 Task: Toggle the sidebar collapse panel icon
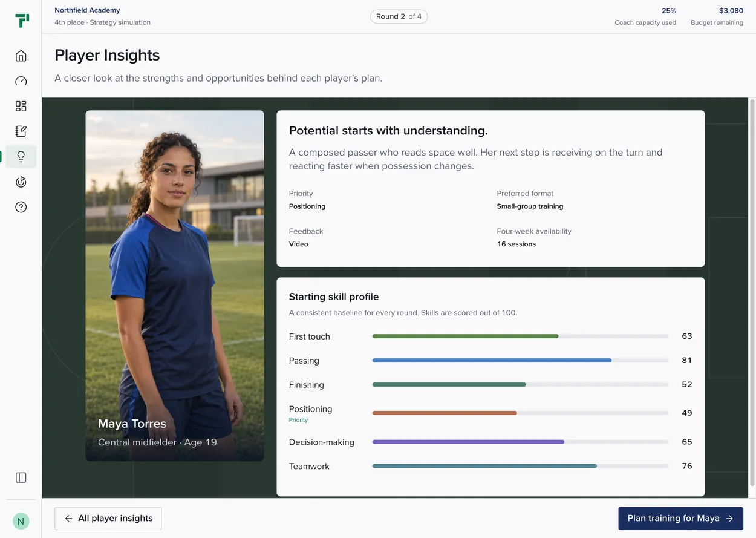pyautogui.click(x=21, y=477)
